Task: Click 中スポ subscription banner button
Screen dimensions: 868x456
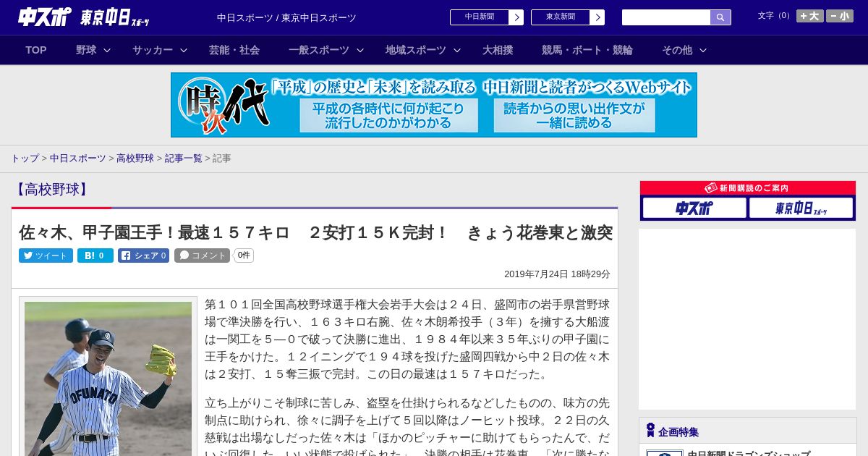Action: click(x=694, y=208)
